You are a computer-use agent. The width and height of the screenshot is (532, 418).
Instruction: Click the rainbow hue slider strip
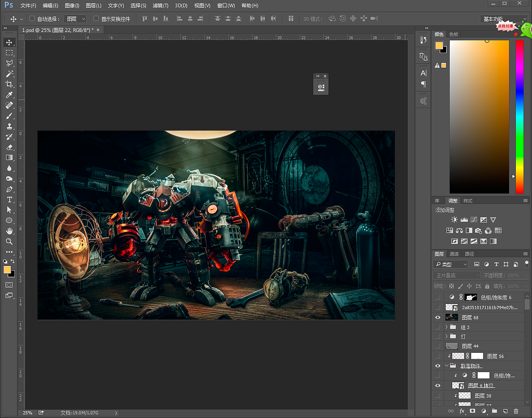520,117
